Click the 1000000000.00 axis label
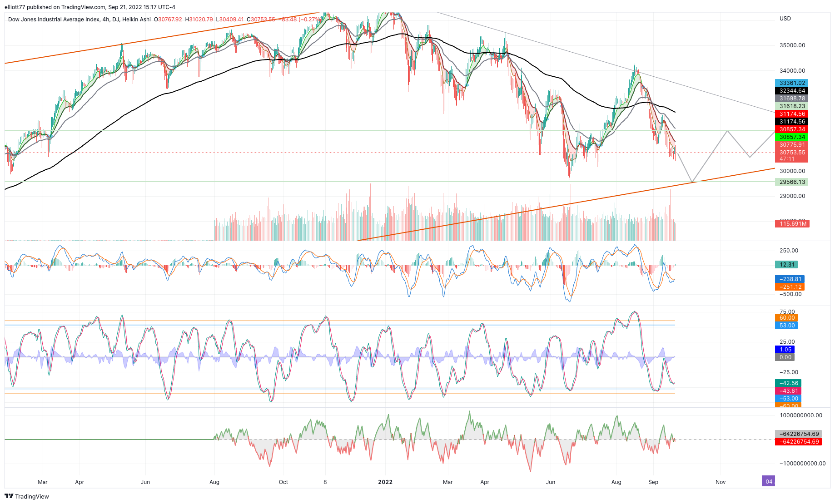 pyautogui.click(x=801, y=415)
